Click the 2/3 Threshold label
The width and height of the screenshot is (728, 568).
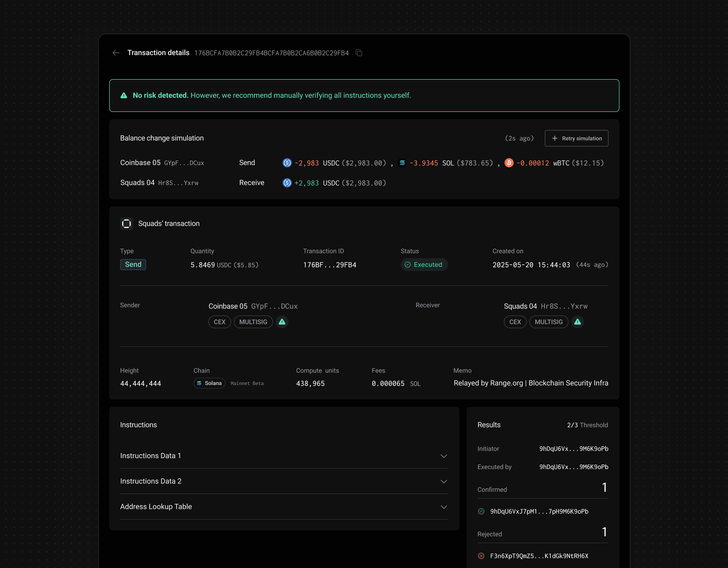(x=587, y=425)
